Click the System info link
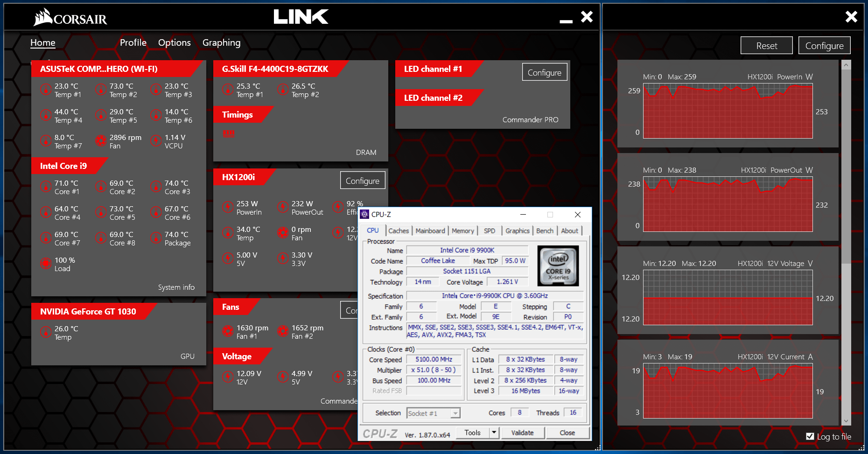 (x=176, y=287)
